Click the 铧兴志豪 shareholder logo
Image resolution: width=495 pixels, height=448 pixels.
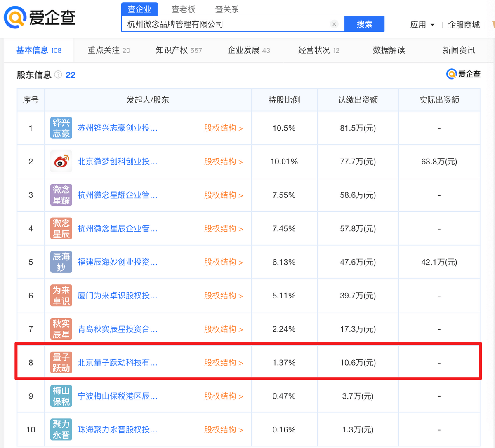[61, 128]
